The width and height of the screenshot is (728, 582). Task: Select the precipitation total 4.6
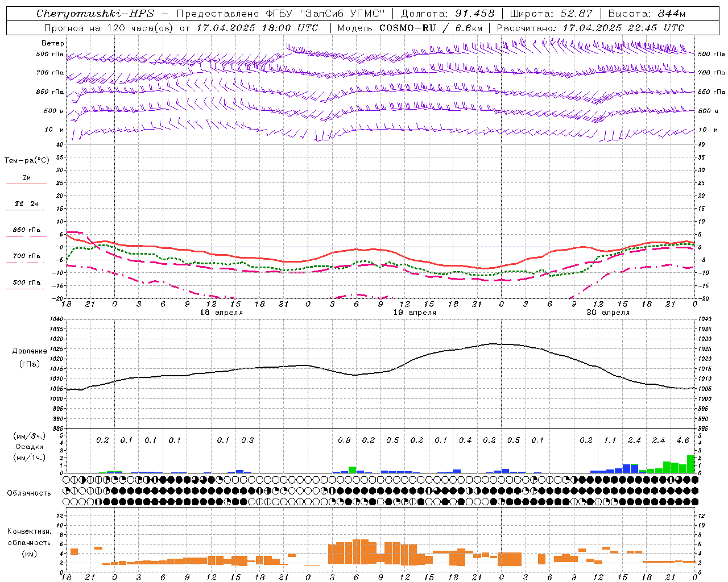682,440
